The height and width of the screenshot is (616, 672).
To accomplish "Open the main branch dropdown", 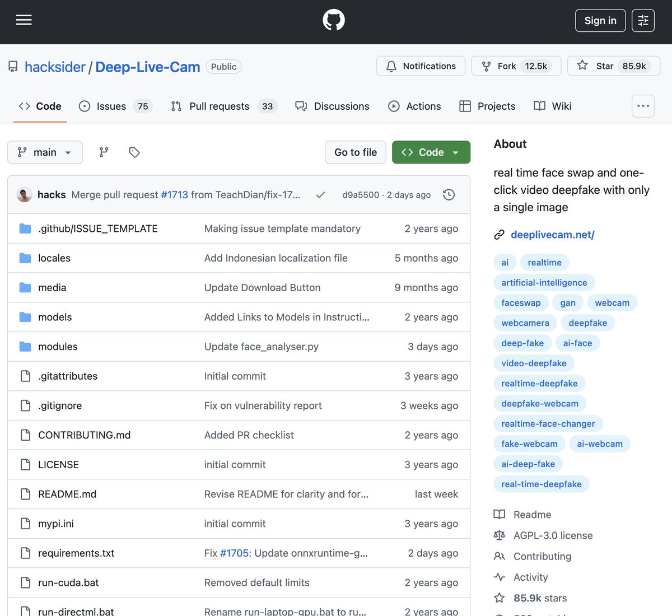I will point(45,152).
